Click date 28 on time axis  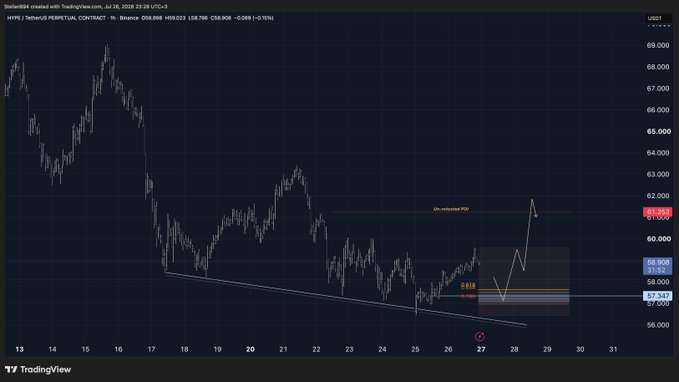pyautogui.click(x=514, y=349)
